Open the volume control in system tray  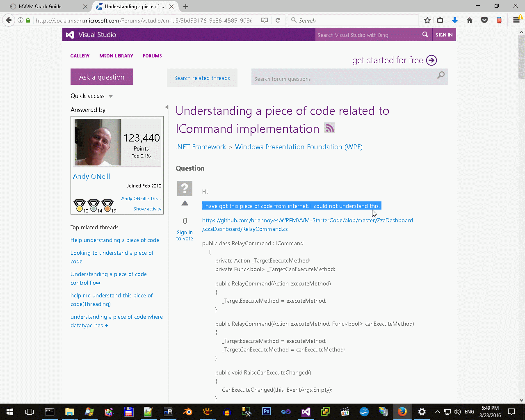[x=457, y=411]
